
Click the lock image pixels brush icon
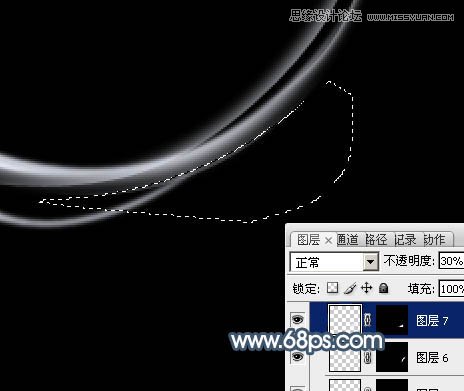coord(350,288)
